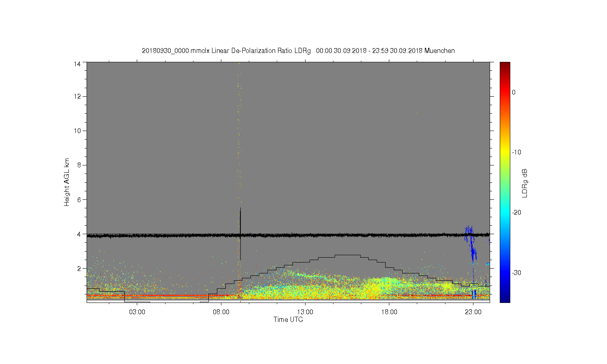Click the black vertical spike near 09:00
The height and width of the screenshot is (364, 607).
[240, 234]
